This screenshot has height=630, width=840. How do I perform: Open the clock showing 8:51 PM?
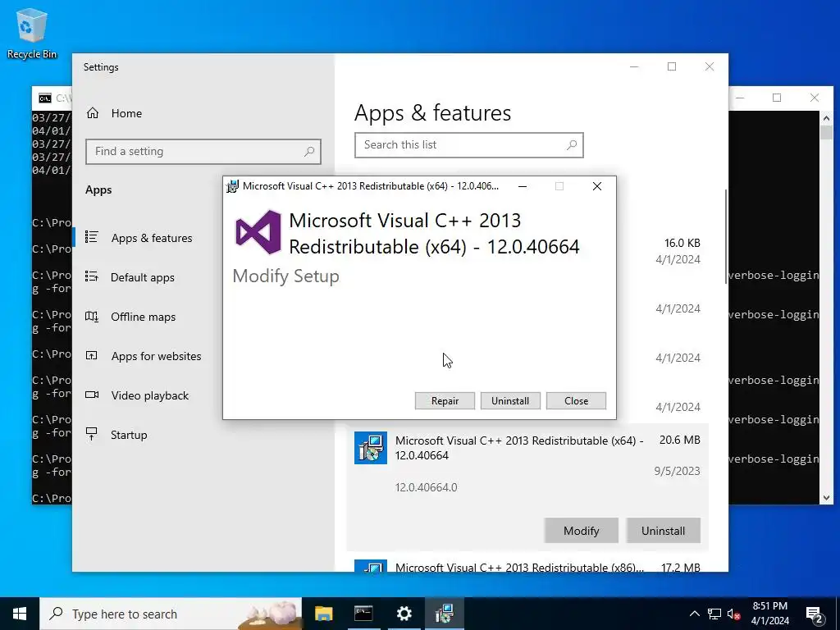pyautogui.click(x=769, y=614)
